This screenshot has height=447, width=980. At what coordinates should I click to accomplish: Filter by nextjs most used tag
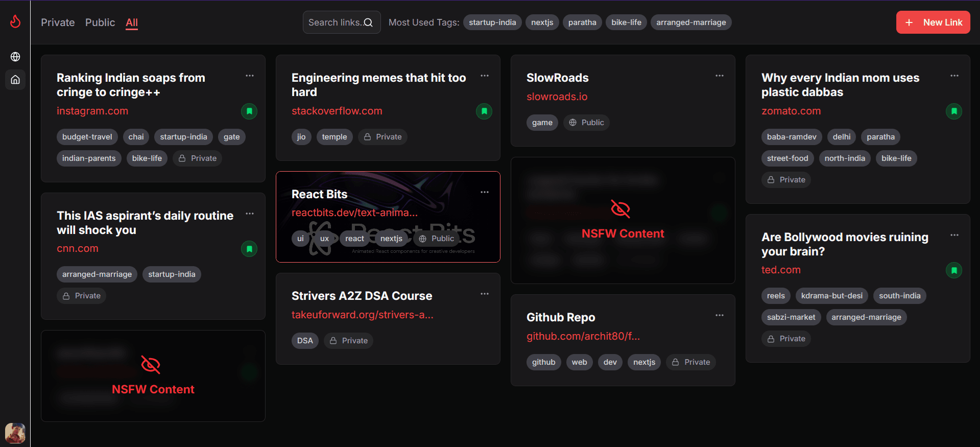(x=542, y=22)
